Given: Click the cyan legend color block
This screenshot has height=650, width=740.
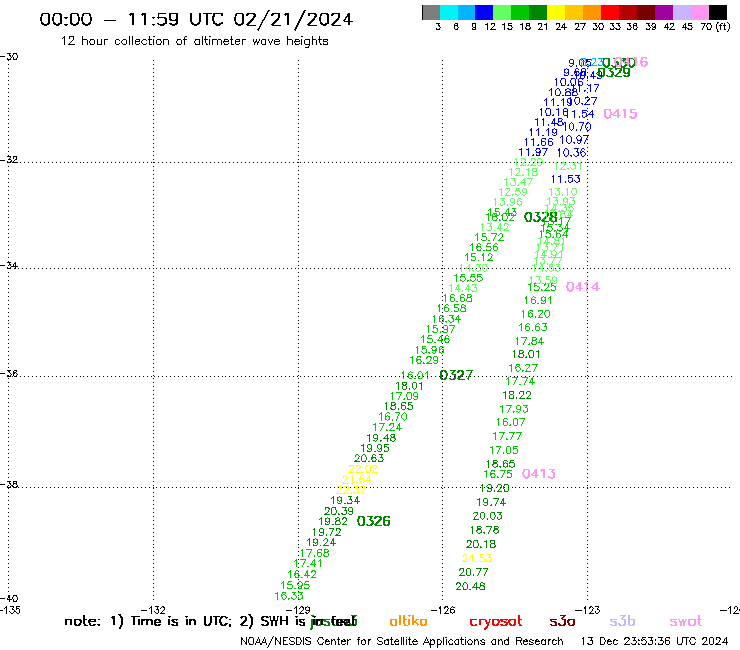Looking at the screenshot, I should [x=448, y=12].
